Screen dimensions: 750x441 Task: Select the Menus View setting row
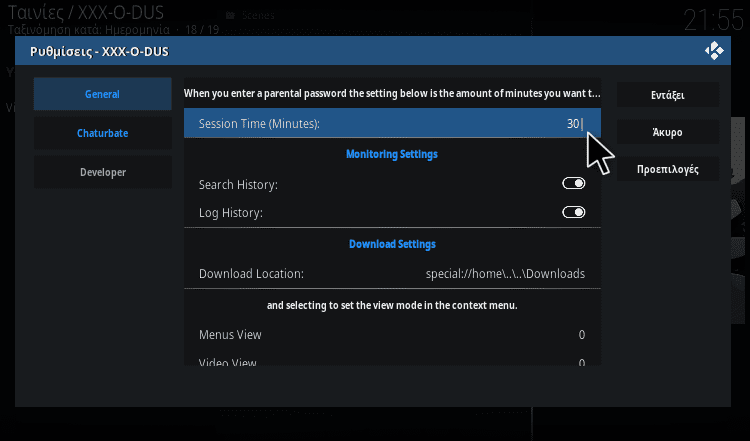392,334
